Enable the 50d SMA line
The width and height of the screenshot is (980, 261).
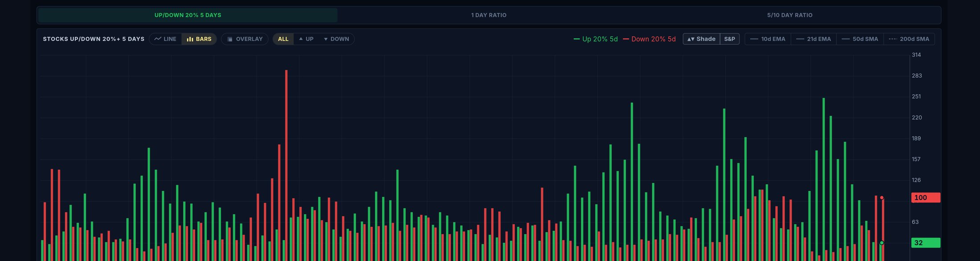coord(860,39)
